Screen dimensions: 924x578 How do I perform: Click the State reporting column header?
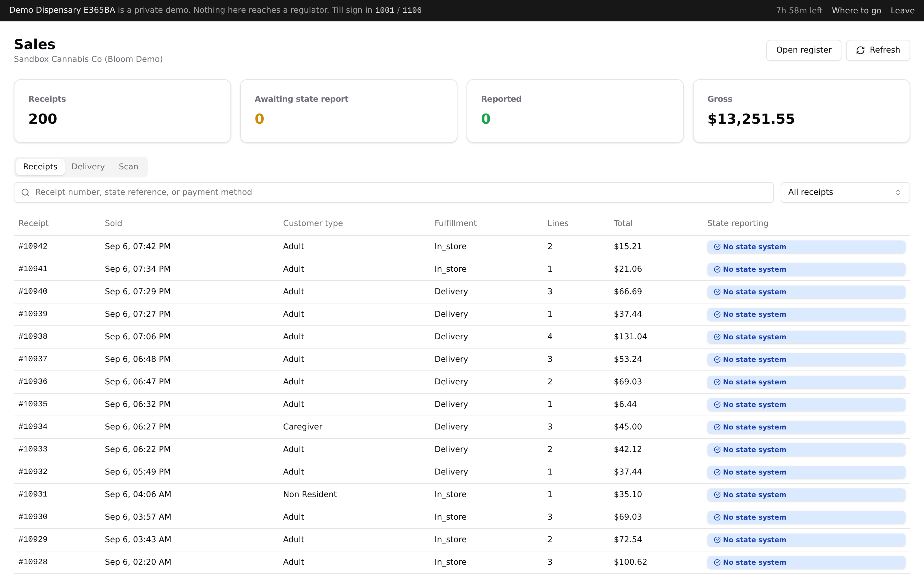pyautogui.click(x=738, y=223)
